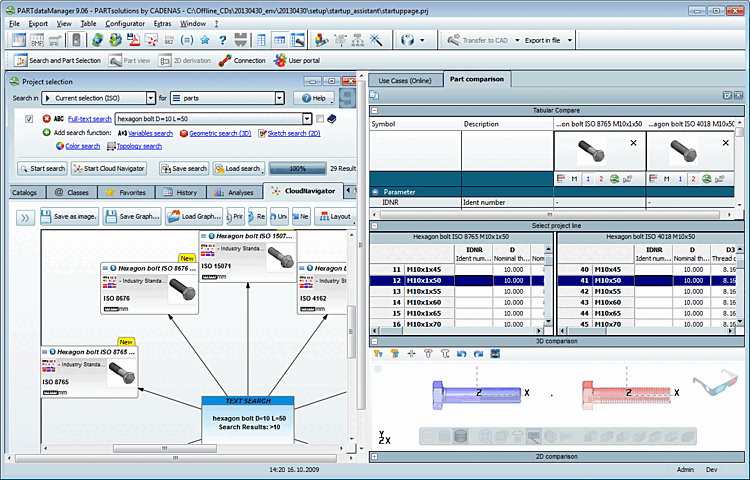
Task: Click the Connection toolbar icon
Action: tap(225, 61)
